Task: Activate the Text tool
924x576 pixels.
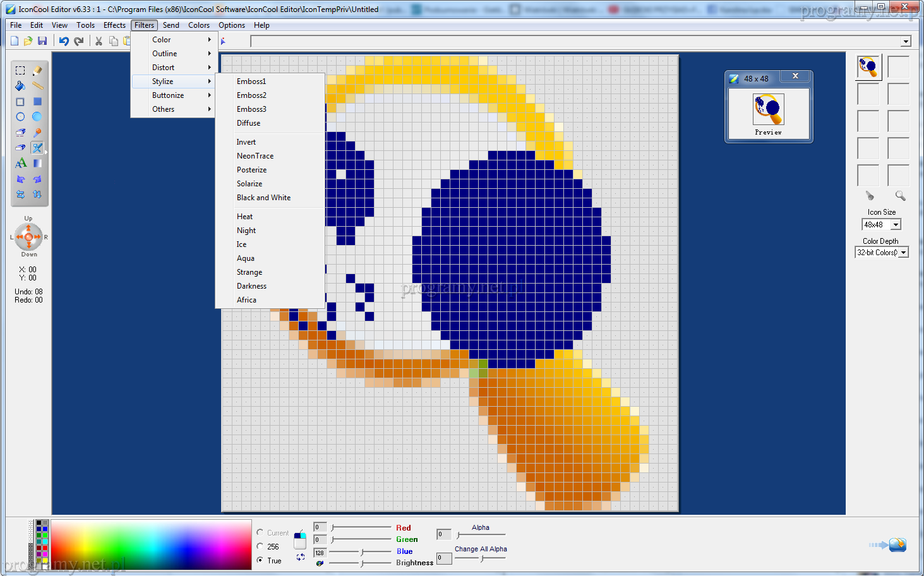Action: coord(20,163)
